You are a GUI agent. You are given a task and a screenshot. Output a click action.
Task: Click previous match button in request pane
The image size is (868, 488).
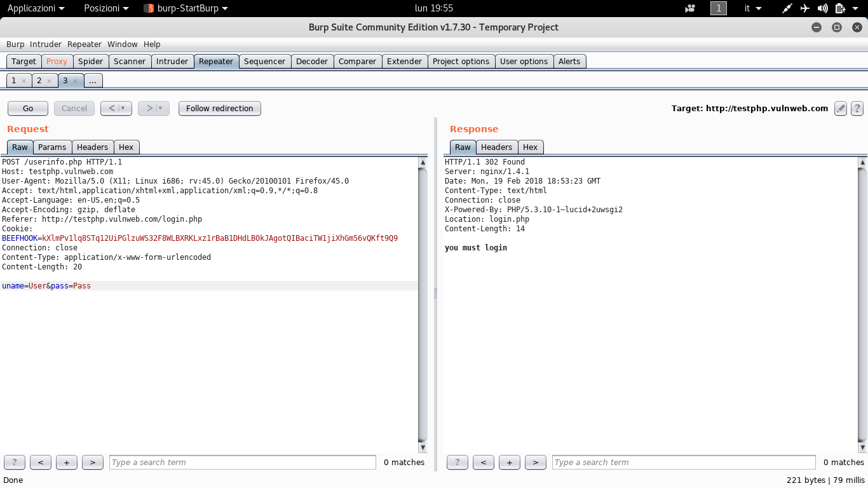click(x=41, y=462)
